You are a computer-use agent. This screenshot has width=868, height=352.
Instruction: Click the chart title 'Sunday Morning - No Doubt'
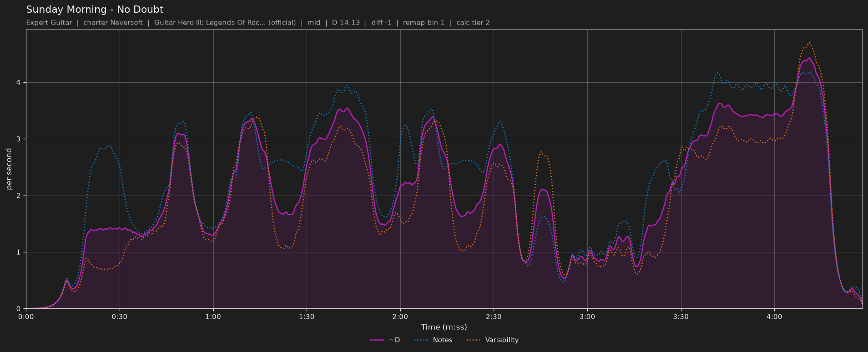coord(95,10)
